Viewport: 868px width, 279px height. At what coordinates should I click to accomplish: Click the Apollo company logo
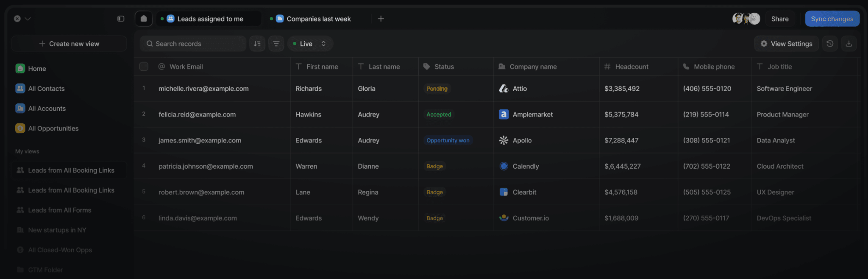pos(504,140)
